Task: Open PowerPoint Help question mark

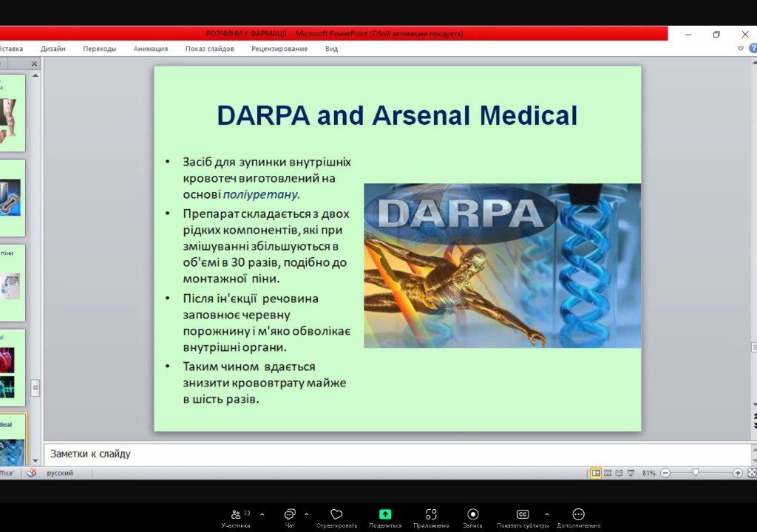Action: click(x=753, y=48)
